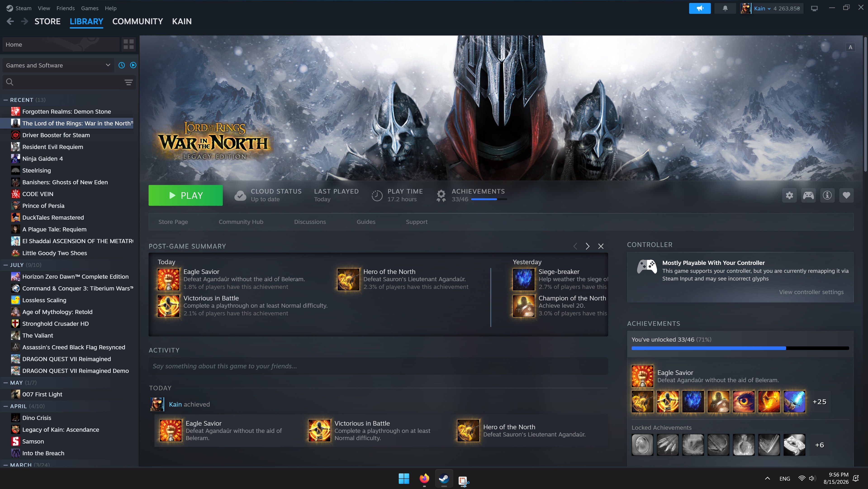Open first locked achievement thumbnail
Image resolution: width=868 pixels, height=489 pixels.
click(642, 445)
